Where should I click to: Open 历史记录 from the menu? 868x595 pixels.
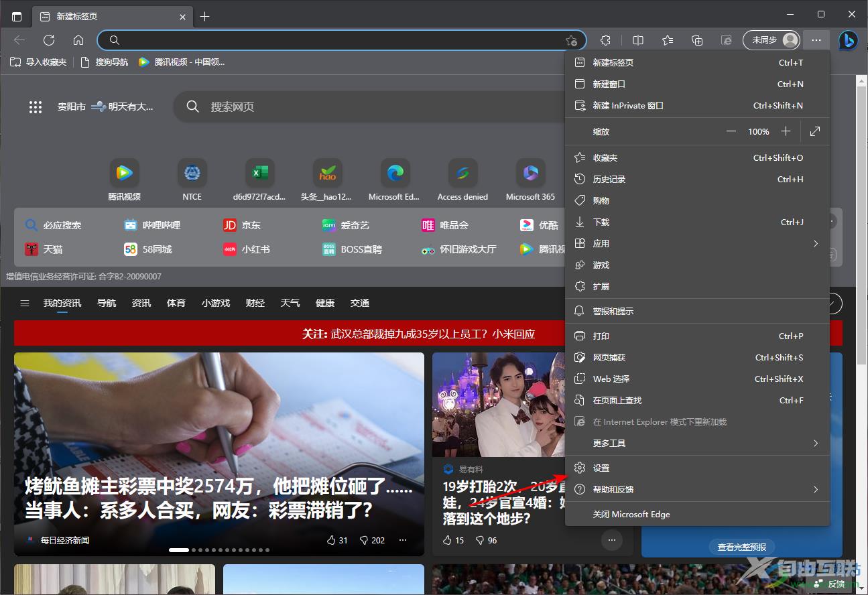[x=697, y=179]
